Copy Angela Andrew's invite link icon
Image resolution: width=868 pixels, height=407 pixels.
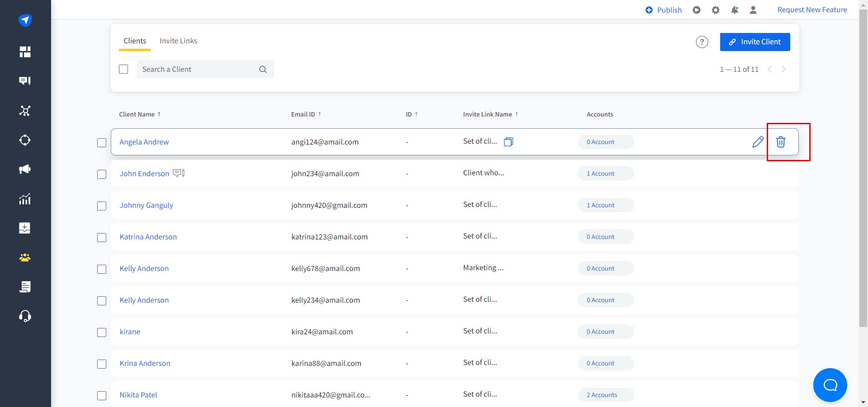tap(509, 142)
